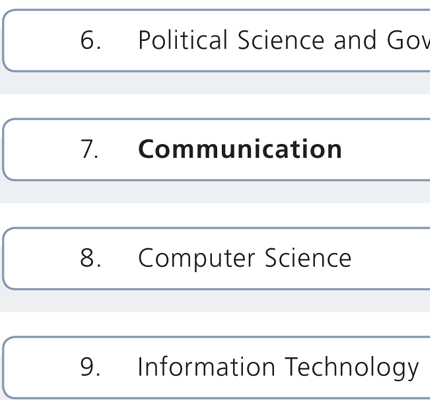Select the Political Science and Government list item
The height and width of the screenshot is (400, 430).
tap(216, 40)
